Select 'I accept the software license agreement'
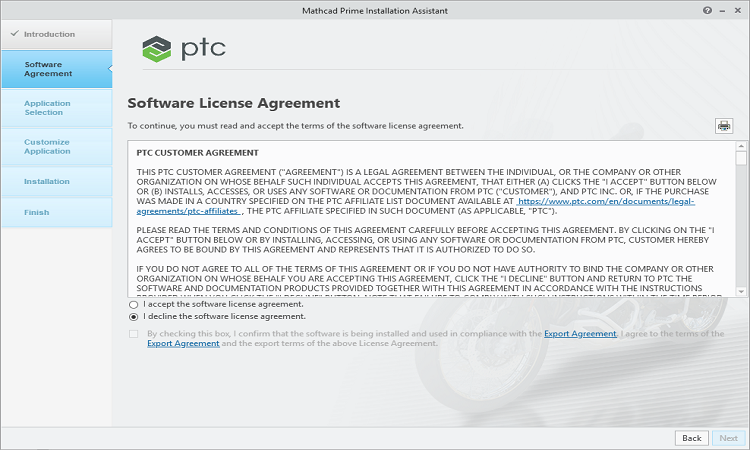Viewport: 750px width, 450px height. point(133,305)
